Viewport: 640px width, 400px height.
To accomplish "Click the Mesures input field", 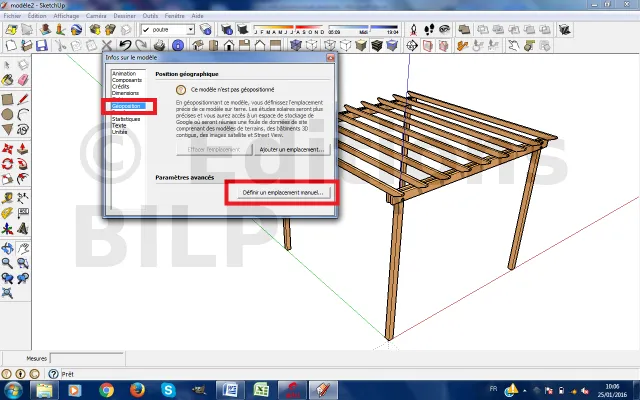I will (x=87, y=358).
